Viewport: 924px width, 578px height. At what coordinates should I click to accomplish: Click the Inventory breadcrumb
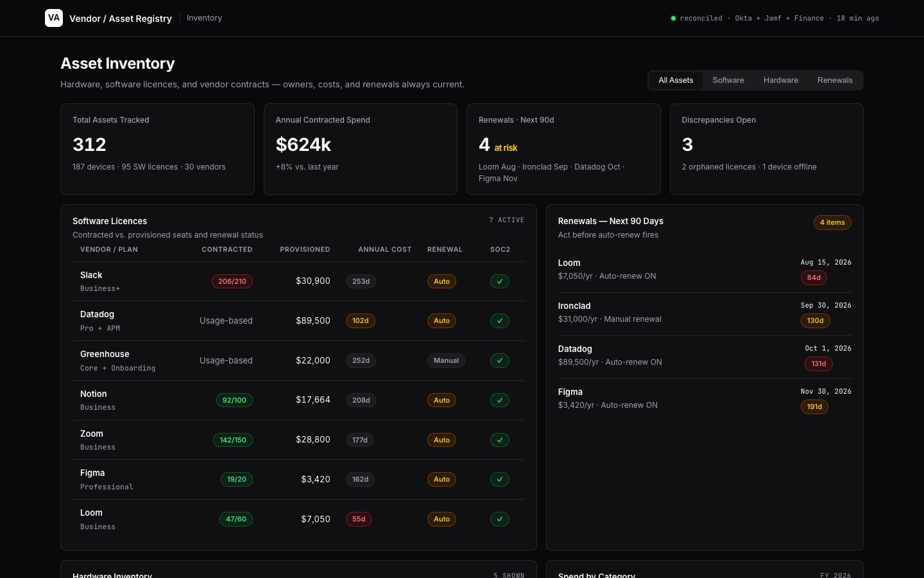[204, 18]
